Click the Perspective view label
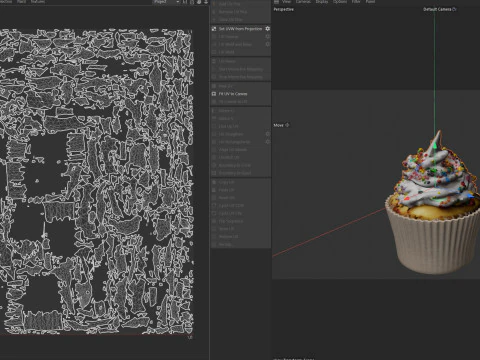This screenshot has height=360, width=480. click(x=284, y=9)
